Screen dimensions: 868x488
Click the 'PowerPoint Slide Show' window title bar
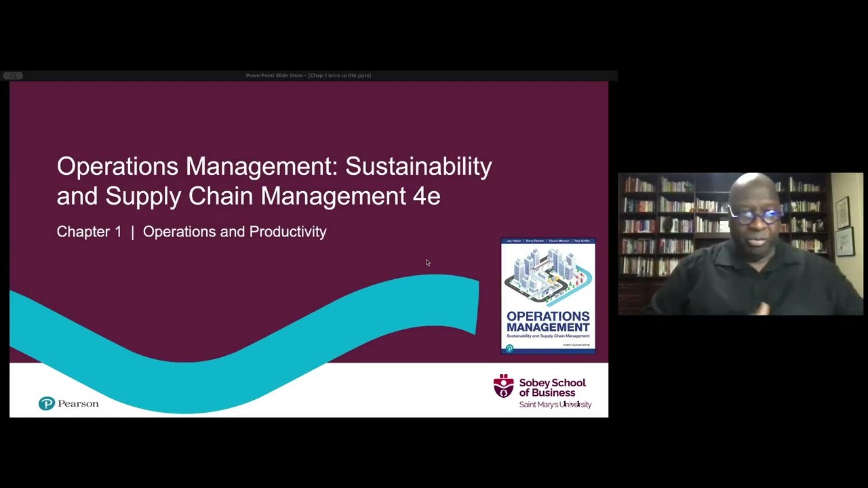309,75
